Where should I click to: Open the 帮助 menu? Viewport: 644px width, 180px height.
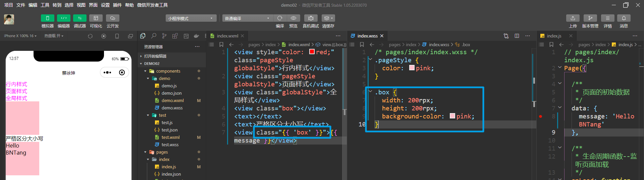pyautogui.click(x=129, y=5)
